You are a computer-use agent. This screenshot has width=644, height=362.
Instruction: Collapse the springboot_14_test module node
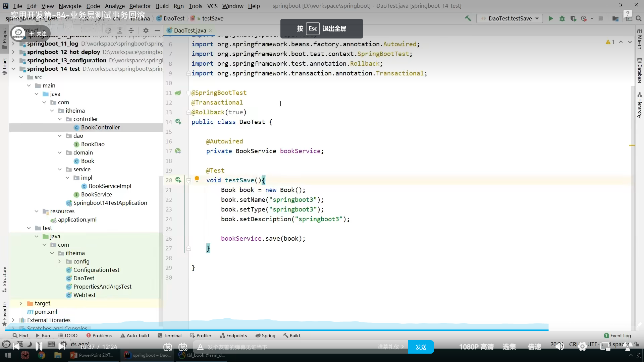coord(13,69)
